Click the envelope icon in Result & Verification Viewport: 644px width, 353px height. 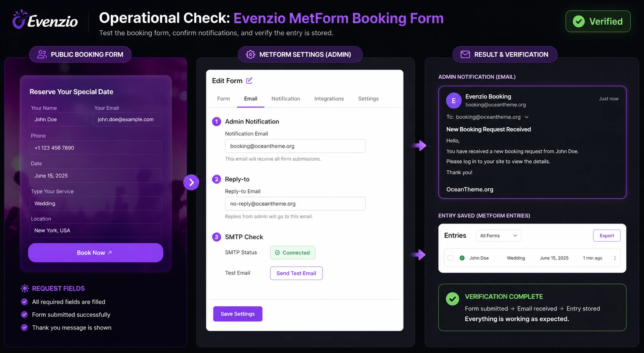point(465,54)
